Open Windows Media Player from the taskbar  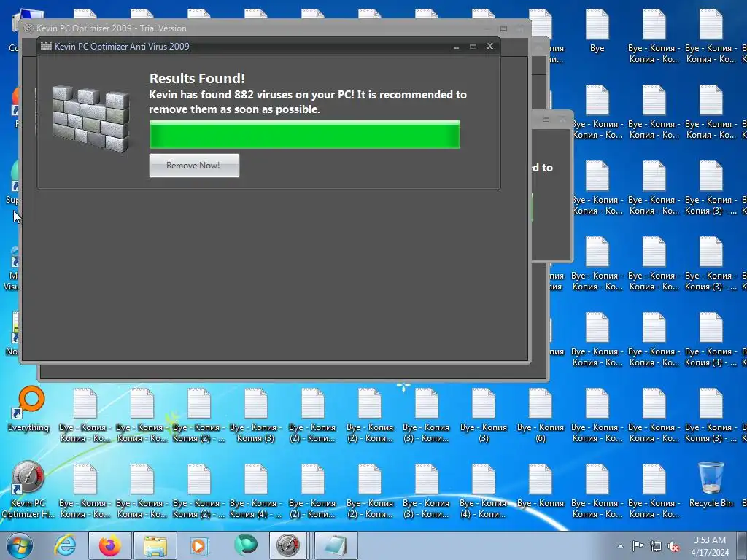point(198,545)
